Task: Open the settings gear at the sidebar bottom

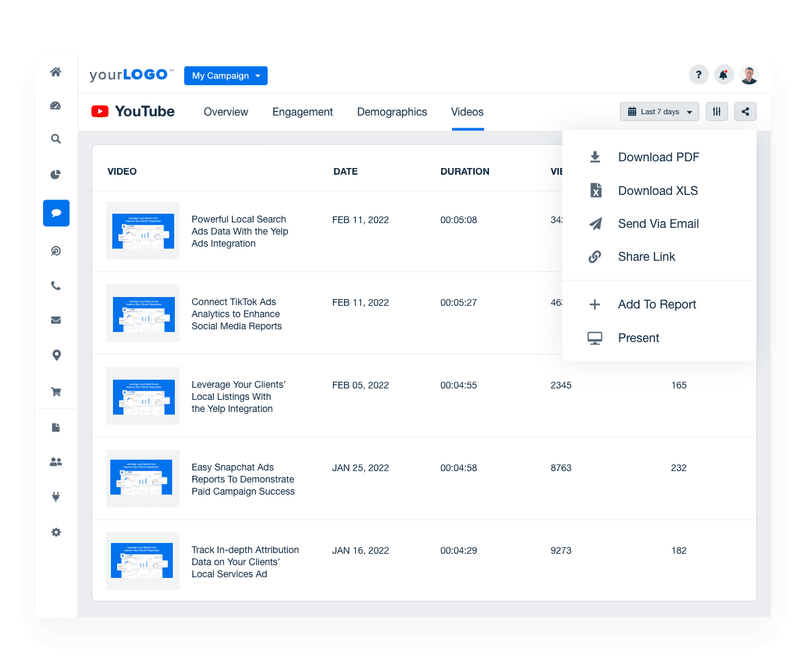Action: pos(56,532)
